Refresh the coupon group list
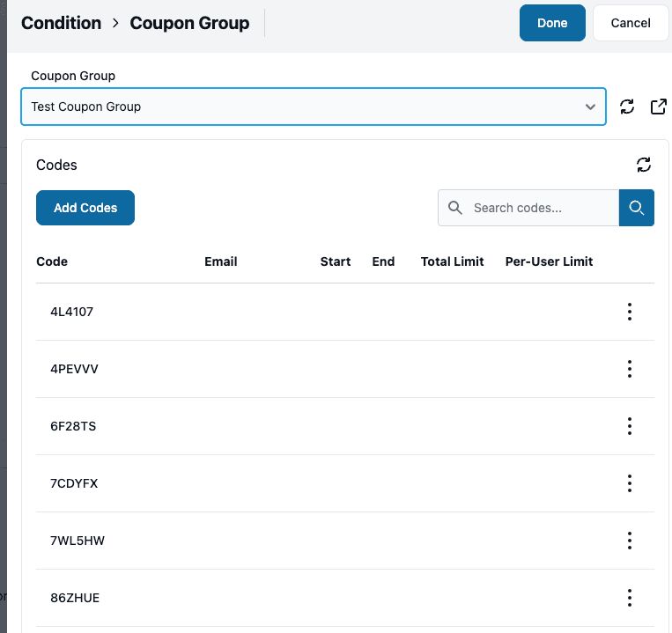672x633 pixels. pyautogui.click(x=626, y=107)
